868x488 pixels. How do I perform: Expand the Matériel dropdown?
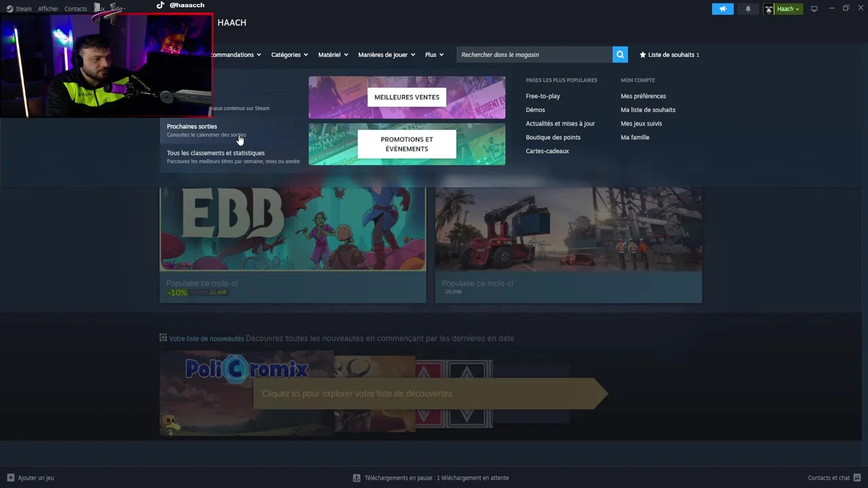333,55
